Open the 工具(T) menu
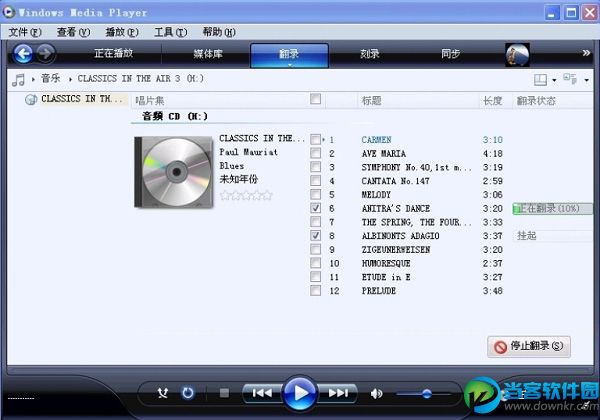 pyautogui.click(x=171, y=32)
